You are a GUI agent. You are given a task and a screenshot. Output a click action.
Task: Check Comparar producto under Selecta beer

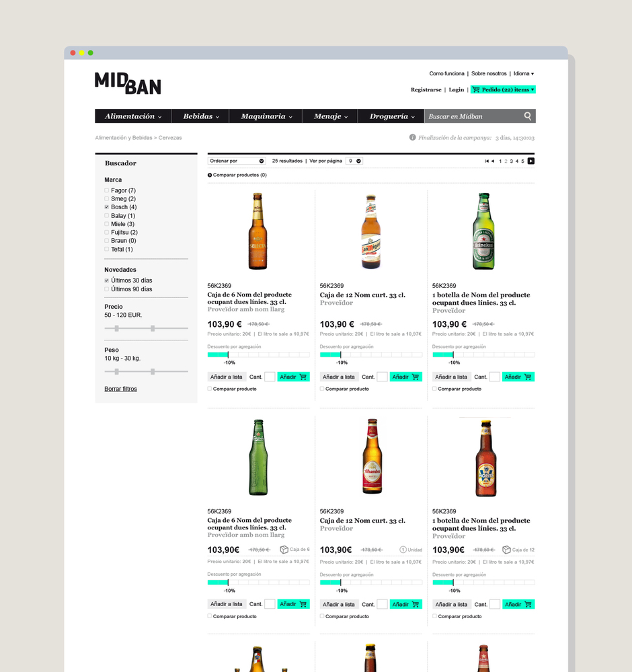click(210, 389)
